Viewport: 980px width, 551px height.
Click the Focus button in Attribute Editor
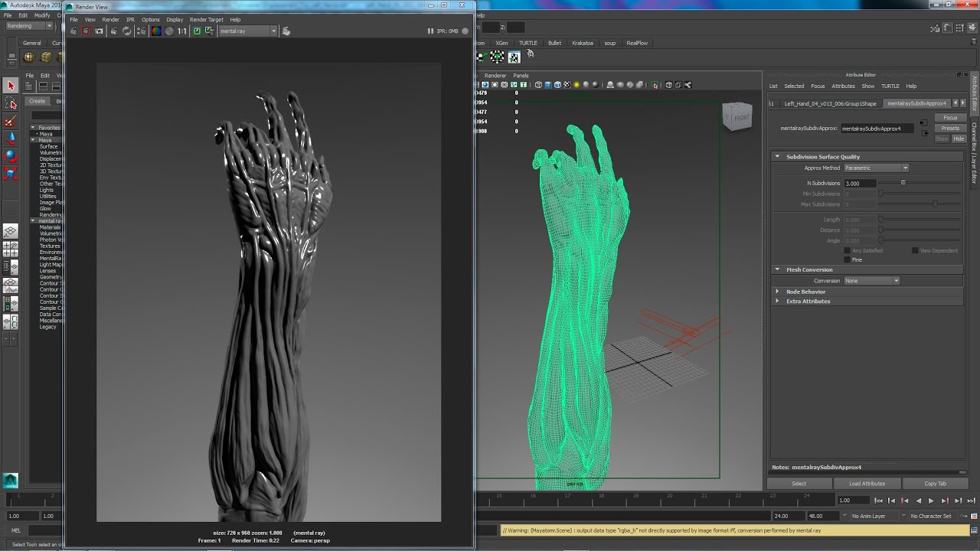[950, 118]
